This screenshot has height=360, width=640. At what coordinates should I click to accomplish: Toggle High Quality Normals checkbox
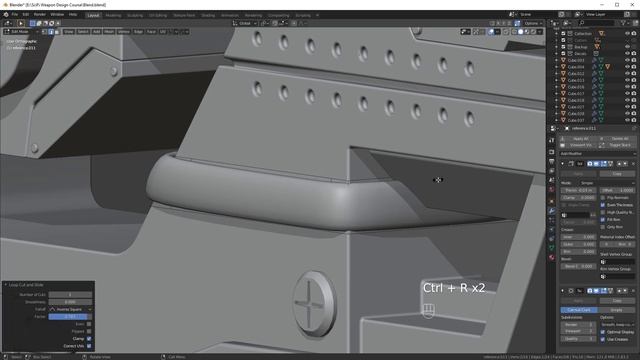pyautogui.click(x=603, y=212)
